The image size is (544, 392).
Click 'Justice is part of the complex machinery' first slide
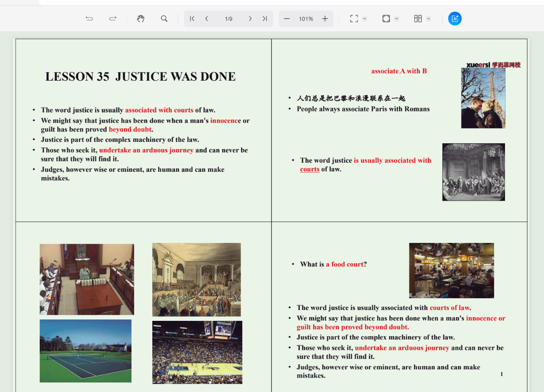pos(120,140)
